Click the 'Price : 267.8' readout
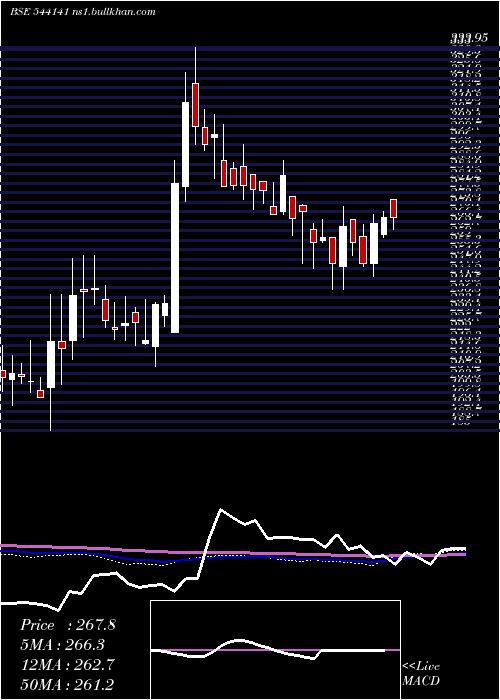The width and height of the screenshot is (500, 700). coord(68,625)
